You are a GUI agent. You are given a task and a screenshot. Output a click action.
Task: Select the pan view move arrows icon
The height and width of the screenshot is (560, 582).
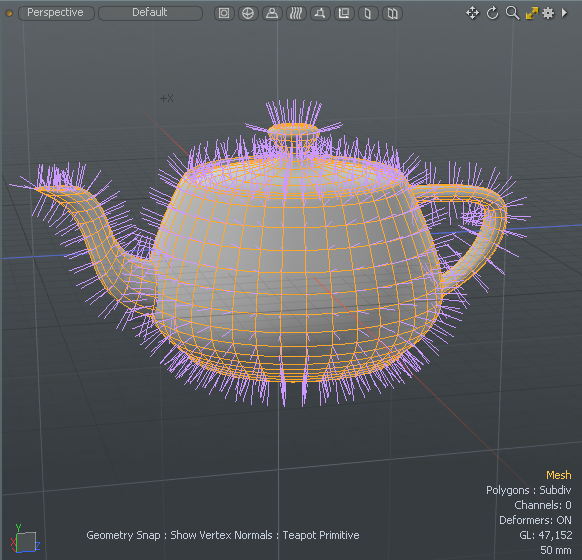[472, 13]
